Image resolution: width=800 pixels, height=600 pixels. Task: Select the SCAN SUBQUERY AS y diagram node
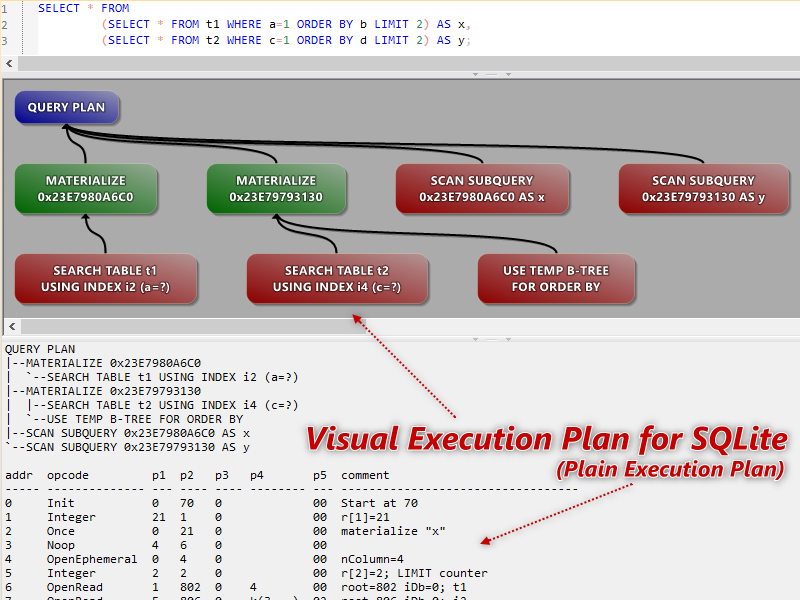[704, 189]
